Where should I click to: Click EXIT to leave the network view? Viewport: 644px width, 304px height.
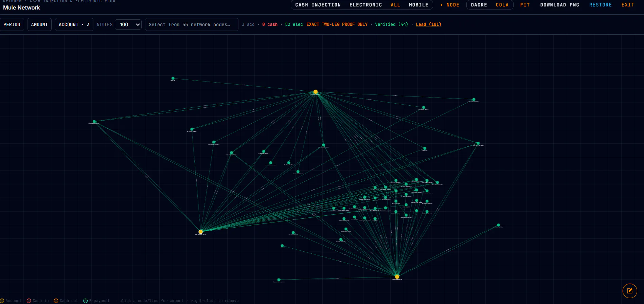point(628,5)
